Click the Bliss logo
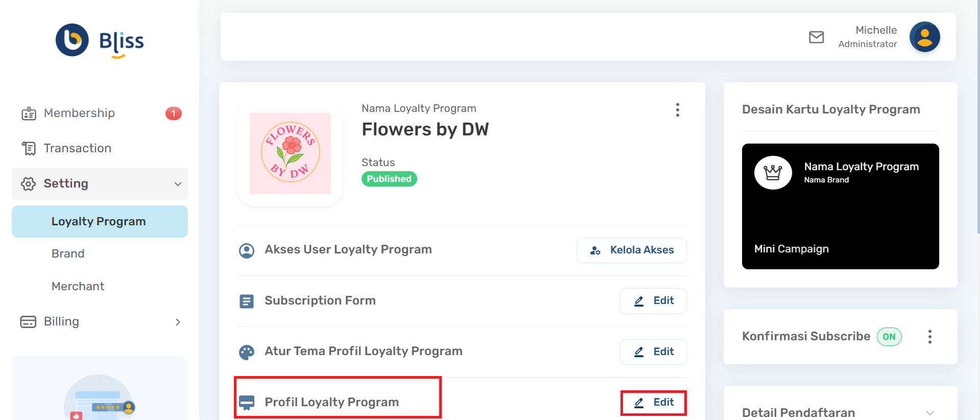This screenshot has width=980, height=420. pyautogui.click(x=100, y=41)
